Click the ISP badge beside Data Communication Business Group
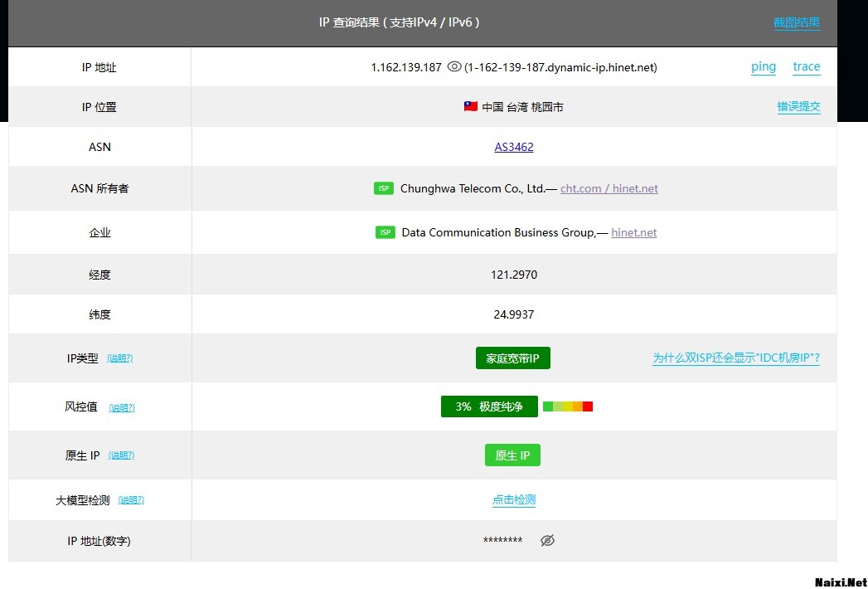868x589 pixels. [385, 232]
